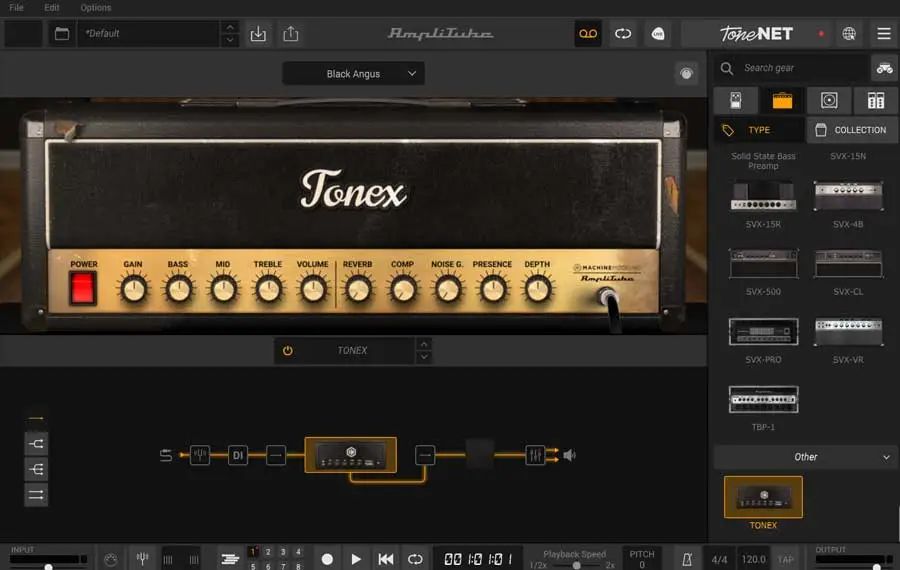Open the Options menu
900x570 pixels.
95,7
